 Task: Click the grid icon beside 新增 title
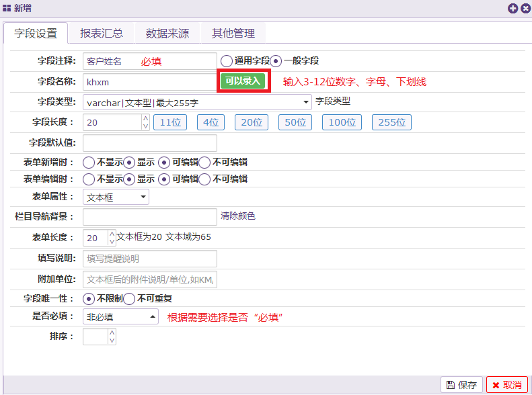[x=7, y=8]
